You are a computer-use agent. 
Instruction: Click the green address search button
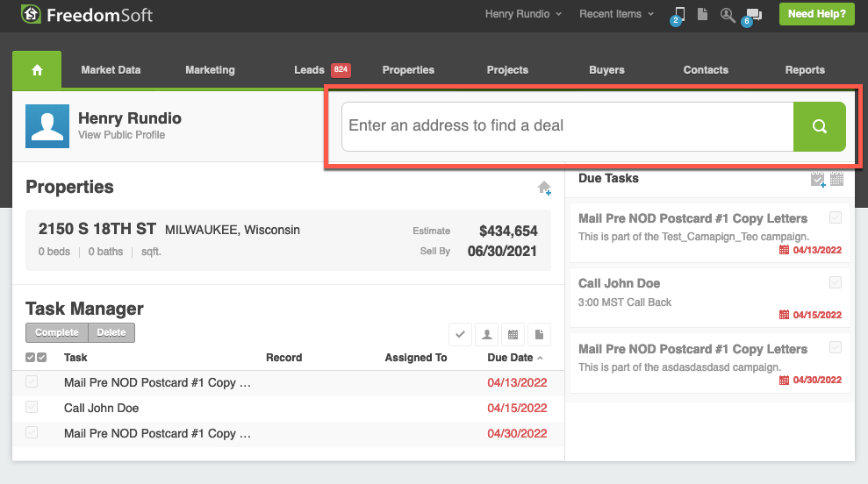820,126
